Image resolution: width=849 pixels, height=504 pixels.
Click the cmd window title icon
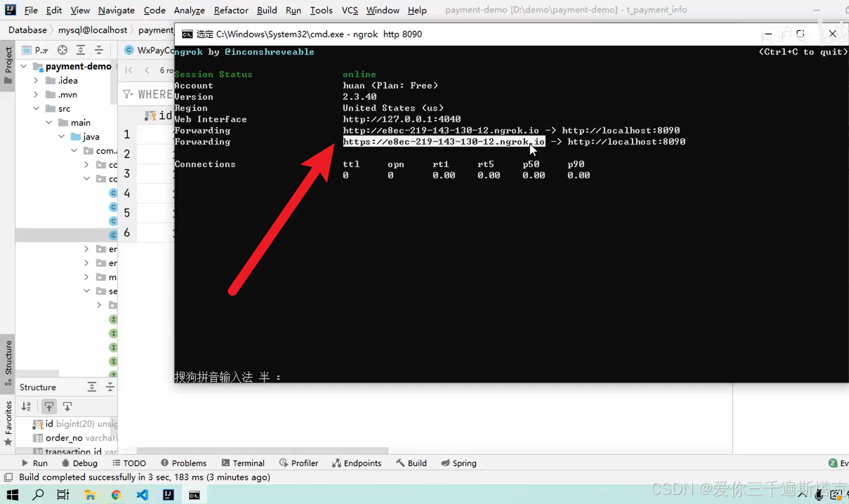pos(187,34)
